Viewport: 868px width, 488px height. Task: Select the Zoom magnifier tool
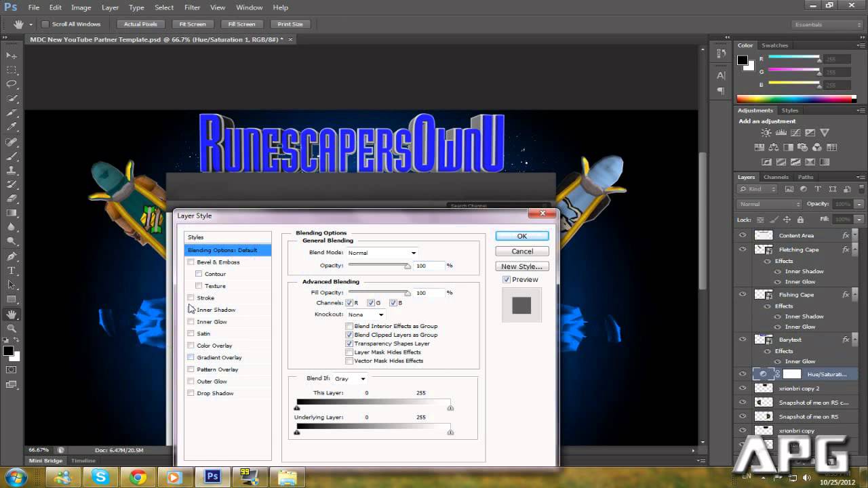pyautogui.click(x=12, y=328)
